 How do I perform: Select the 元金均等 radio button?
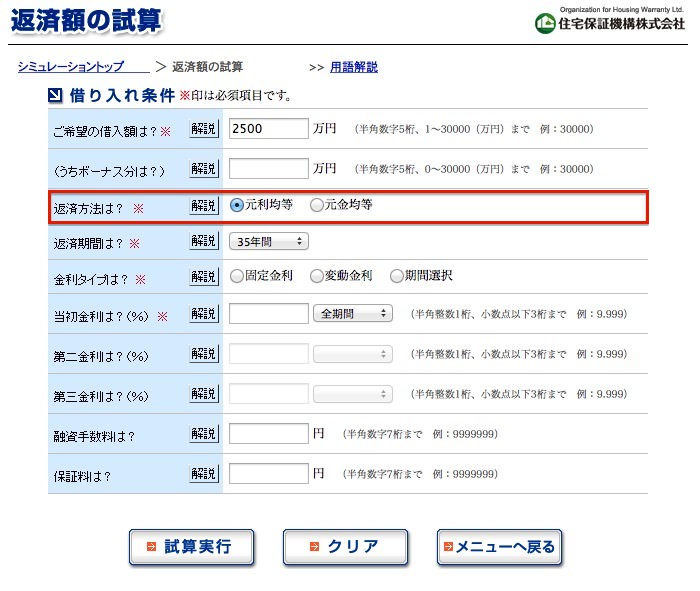point(317,205)
